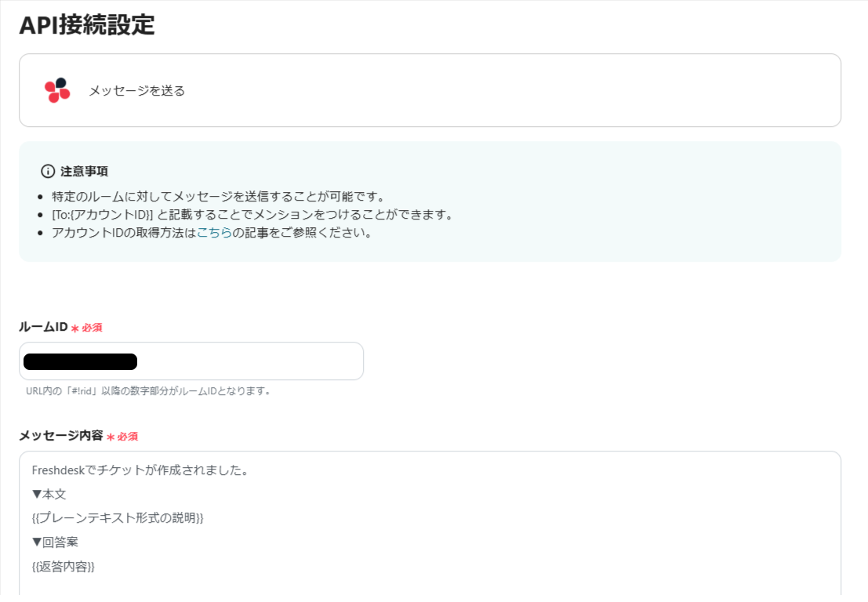Select the メッセージを送る action card
This screenshot has width=868, height=602.
click(x=430, y=90)
